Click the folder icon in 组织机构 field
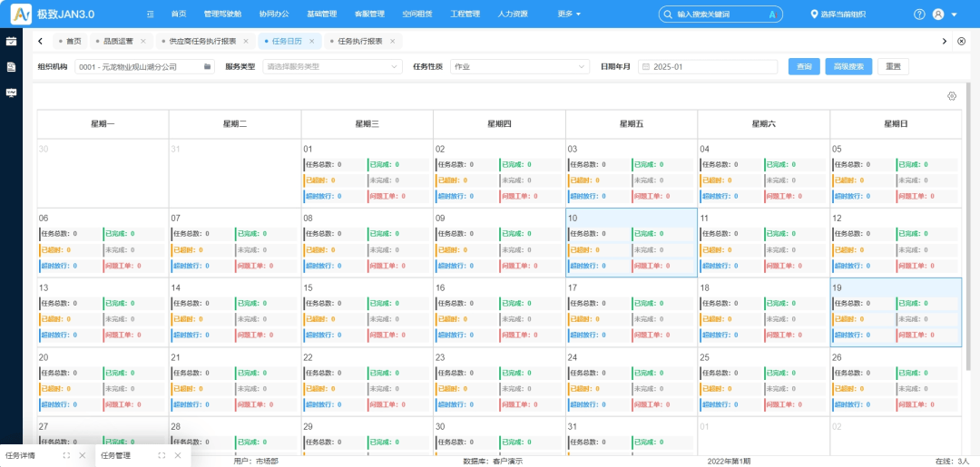Screen dimensions: 980x467 click(207, 67)
